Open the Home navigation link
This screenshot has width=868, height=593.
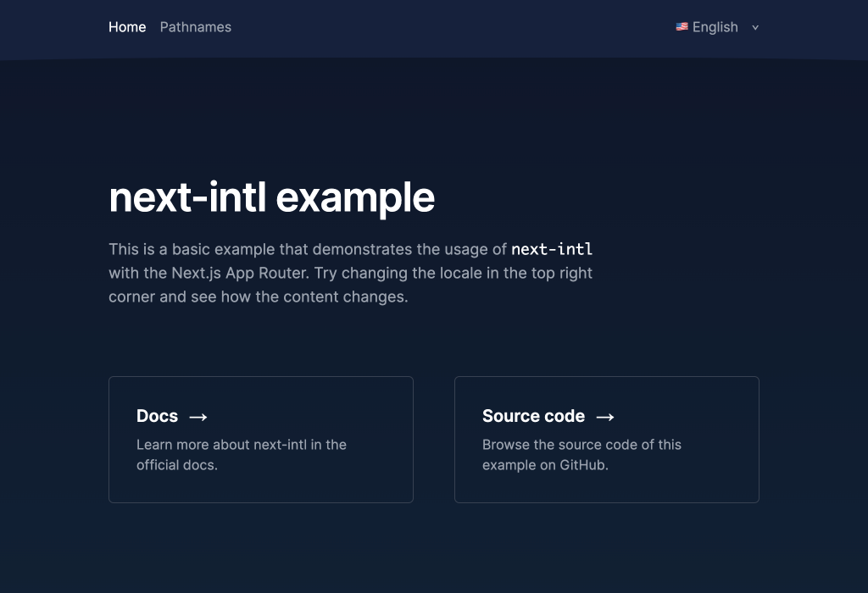pyautogui.click(x=127, y=27)
